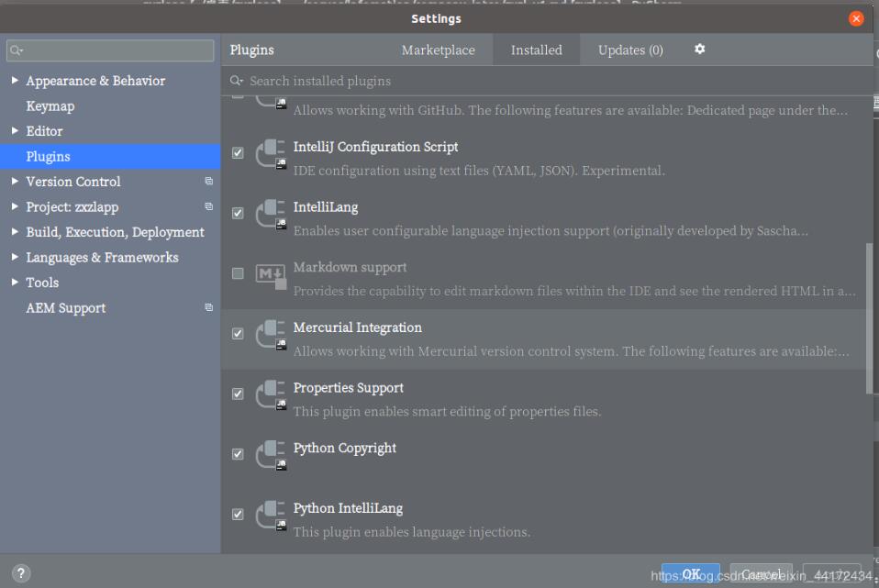Screen dimensions: 879x588
Task: Expand the Editor settings section
Action: [15, 130]
